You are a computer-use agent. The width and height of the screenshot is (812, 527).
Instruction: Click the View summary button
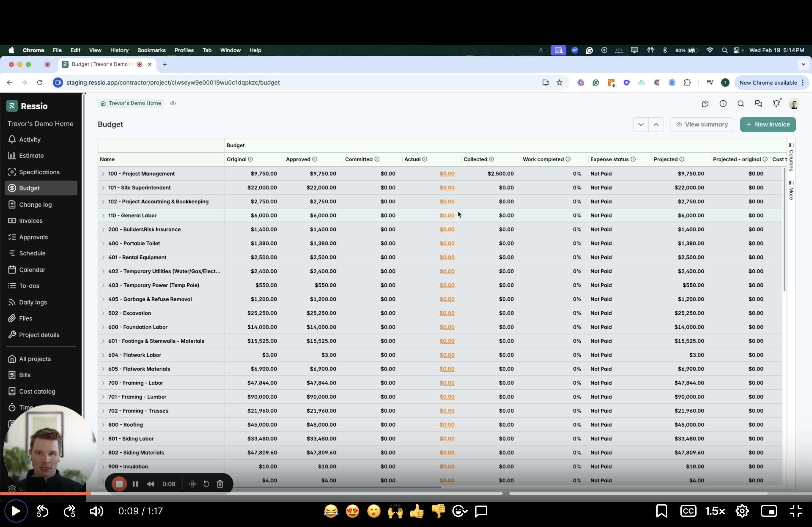[x=702, y=125]
